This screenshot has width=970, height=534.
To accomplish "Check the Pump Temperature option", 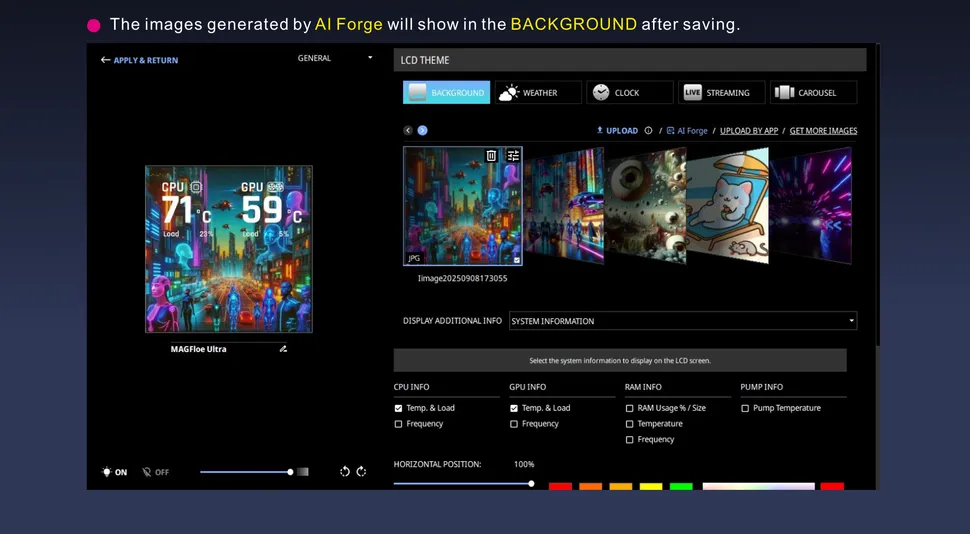I will coord(745,408).
